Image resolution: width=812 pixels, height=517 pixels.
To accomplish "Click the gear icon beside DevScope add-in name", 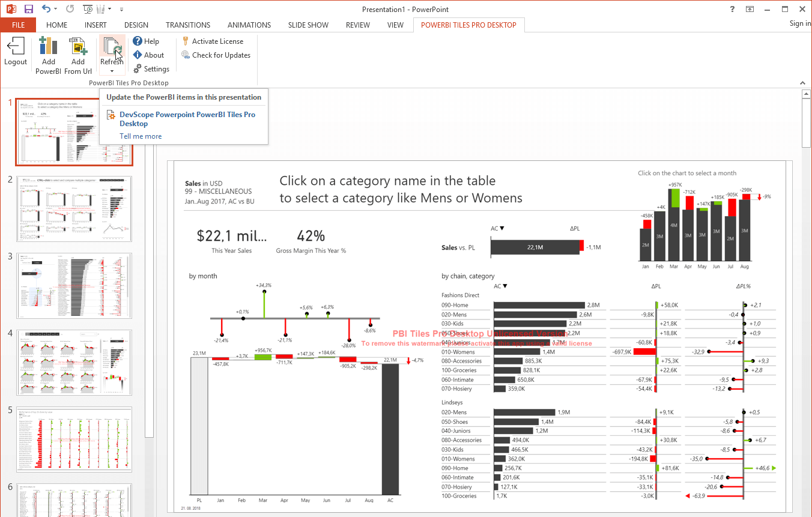I will click(111, 115).
